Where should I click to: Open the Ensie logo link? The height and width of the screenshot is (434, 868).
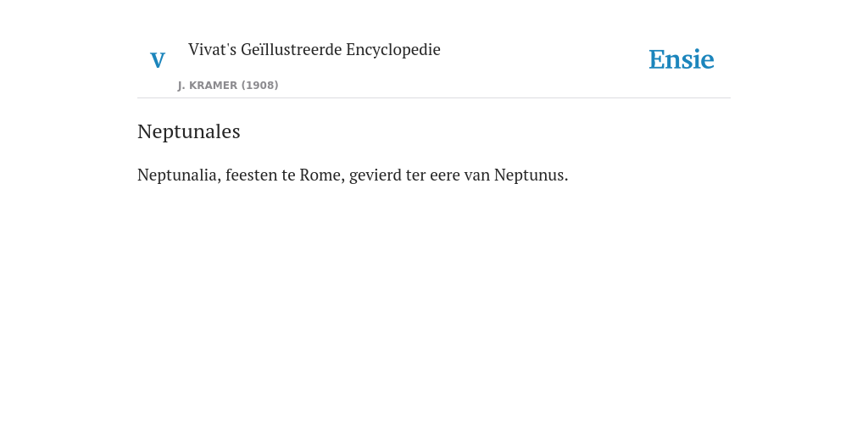[x=682, y=60]
